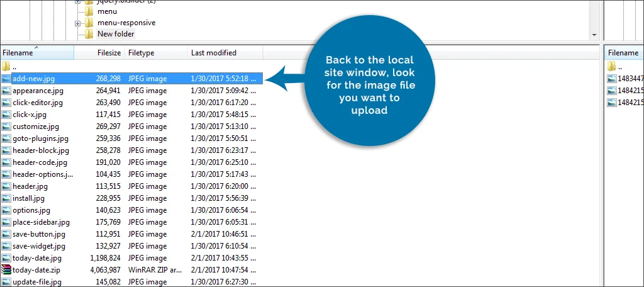644x287 pixels.
Task: Click the local parent directory folder icon
Action: coord(6,67)
